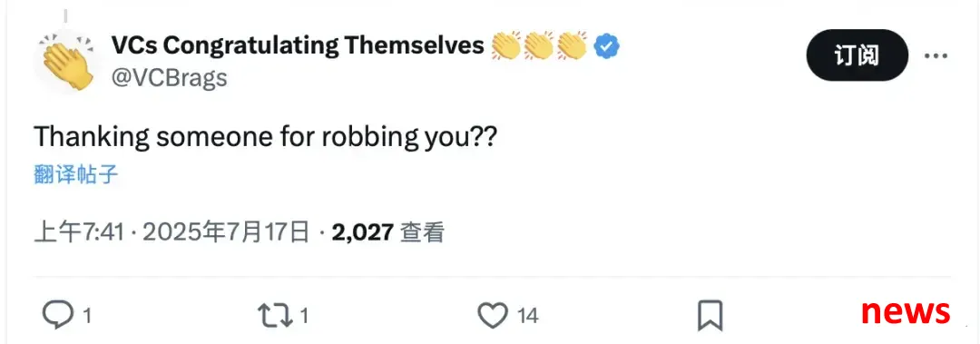Click the red news watermark

click(x=906, y=310)
